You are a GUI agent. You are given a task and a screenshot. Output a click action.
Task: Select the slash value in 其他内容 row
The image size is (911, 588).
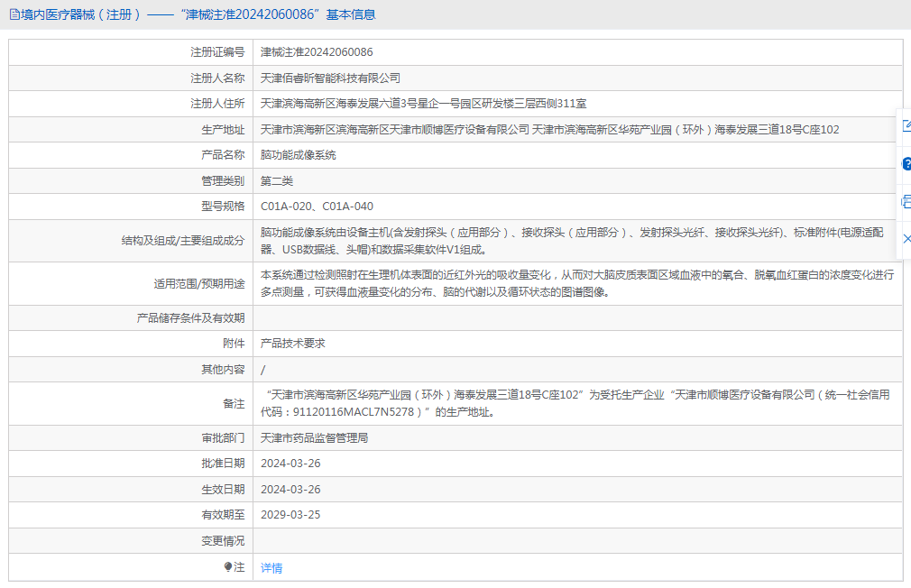[x=263, y=370]
